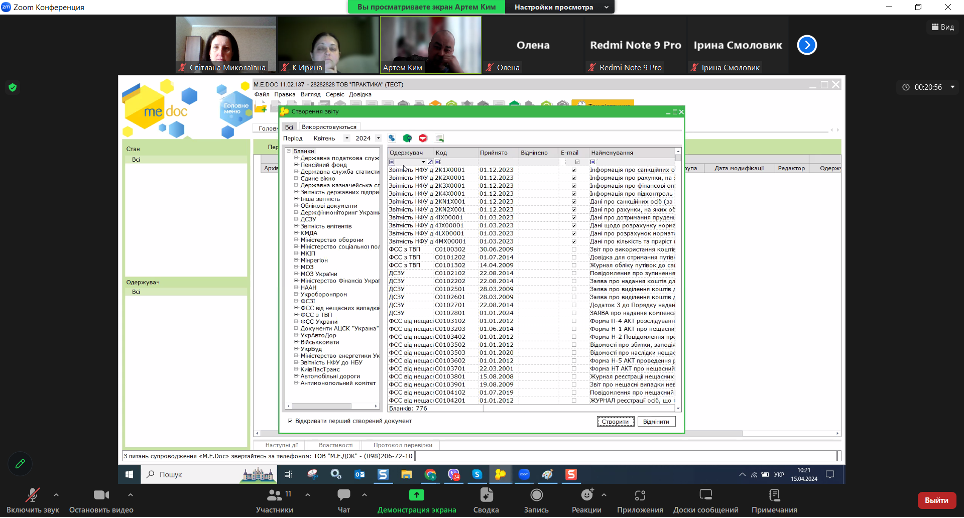The height and width of the screenshot is (518, 964).
Task: Click the export table icon after the red icon
Action: [x=440, y=138]
